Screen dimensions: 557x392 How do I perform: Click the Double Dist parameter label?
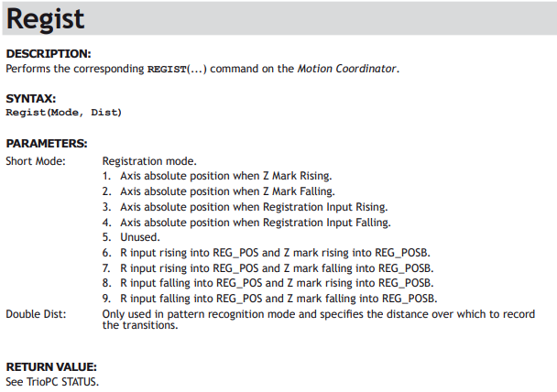[37, 314]
